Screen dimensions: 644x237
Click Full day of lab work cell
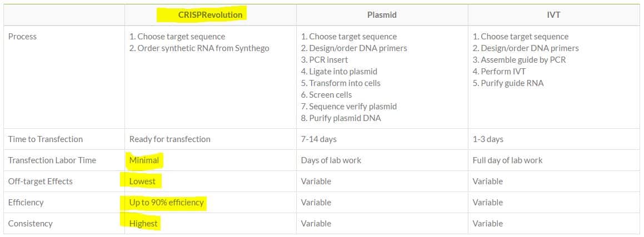(507, 160)
